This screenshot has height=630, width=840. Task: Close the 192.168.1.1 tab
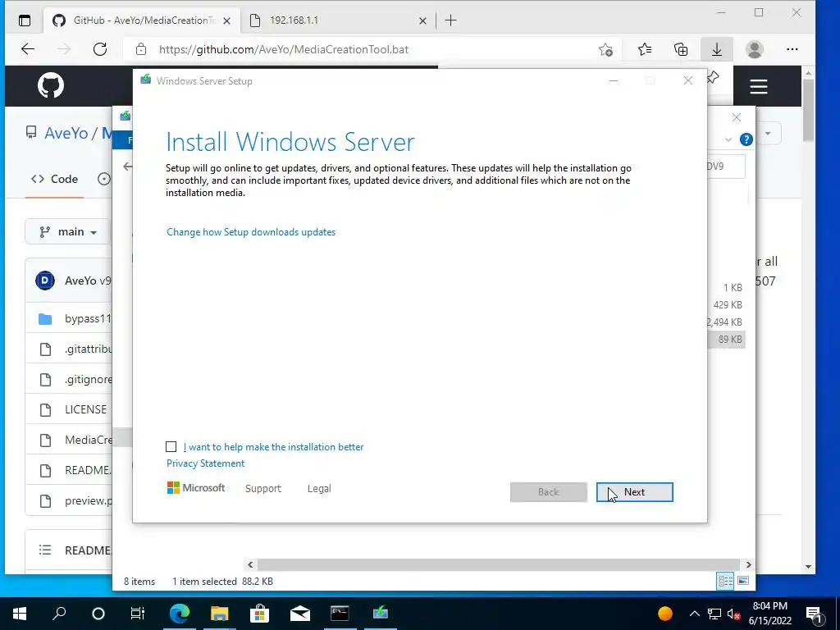click(422, 21)
